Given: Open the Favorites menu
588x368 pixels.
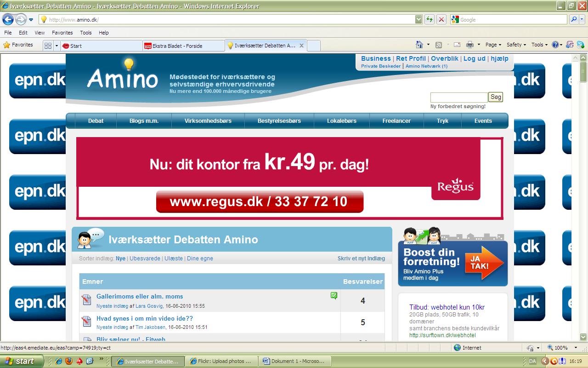Looking at the screenshot, I should 62,33.
